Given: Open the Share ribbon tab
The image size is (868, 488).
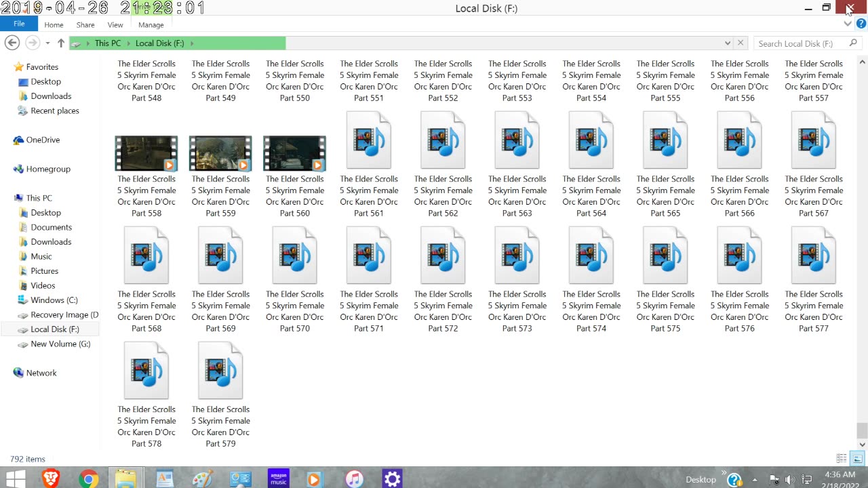Looking at the screenshot, I should 85,24.
